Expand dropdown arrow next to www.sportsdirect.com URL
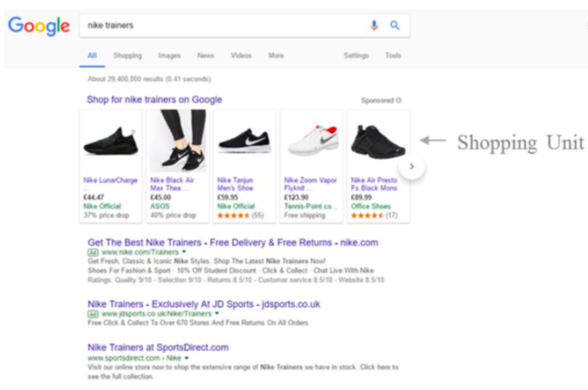Image resolution: width=588 pixels, height=390 pixels. point(186,358)
